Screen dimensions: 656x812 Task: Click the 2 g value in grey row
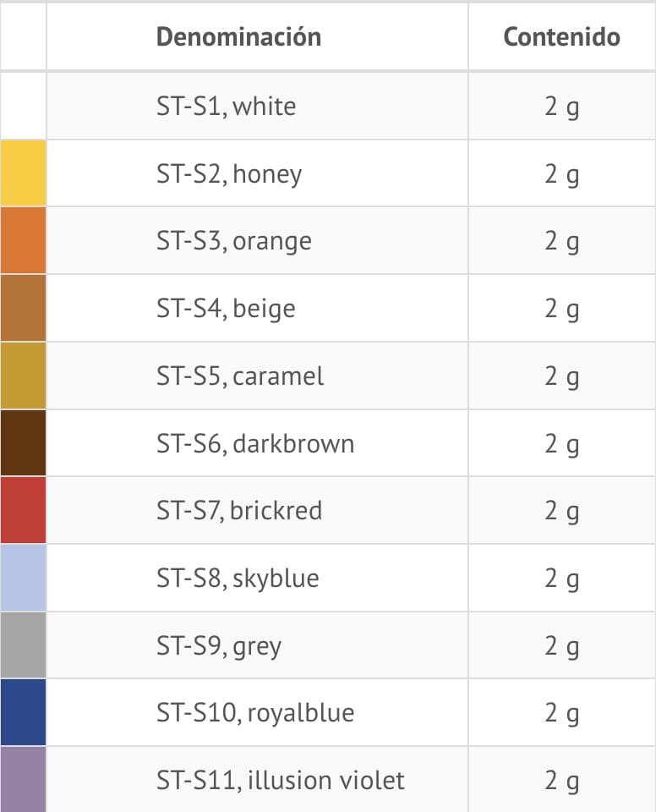pyautogui.click(x=561, y=646)
